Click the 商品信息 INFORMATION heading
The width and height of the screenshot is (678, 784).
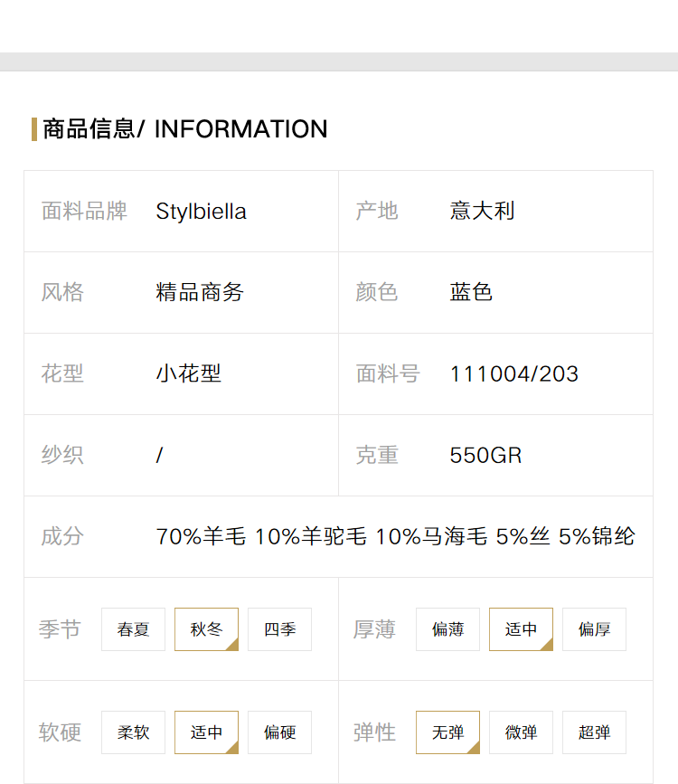(x=185, y=129)
